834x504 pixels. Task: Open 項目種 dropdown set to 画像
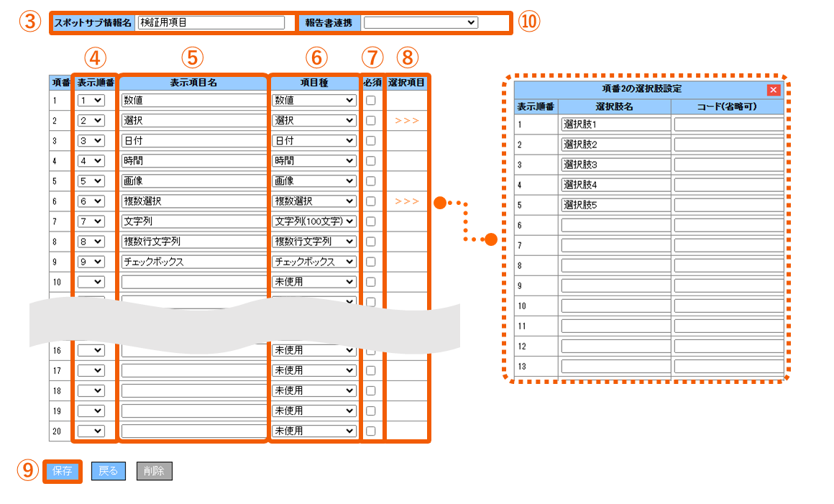pos(313,181)
